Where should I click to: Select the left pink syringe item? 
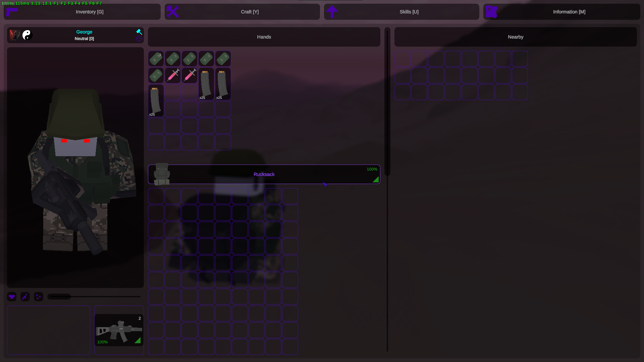(x=173, y=75)
